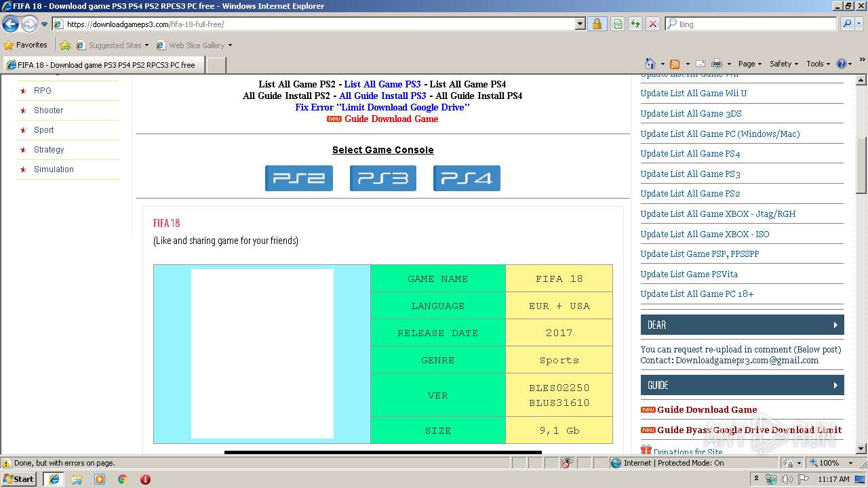Open Update List All Game 3DS
Viewport: 868px width, 488px height.
[691, 114]
